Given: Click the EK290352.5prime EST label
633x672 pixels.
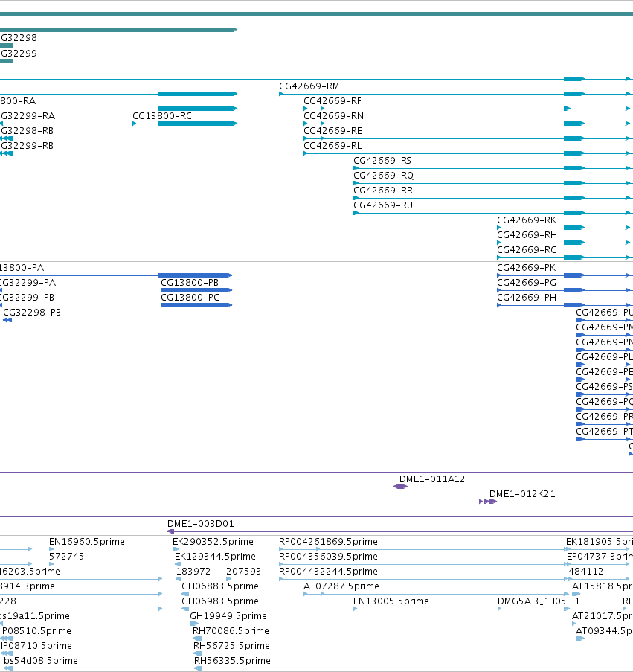Looking at the screenshot, I should [x=213, y=542].
